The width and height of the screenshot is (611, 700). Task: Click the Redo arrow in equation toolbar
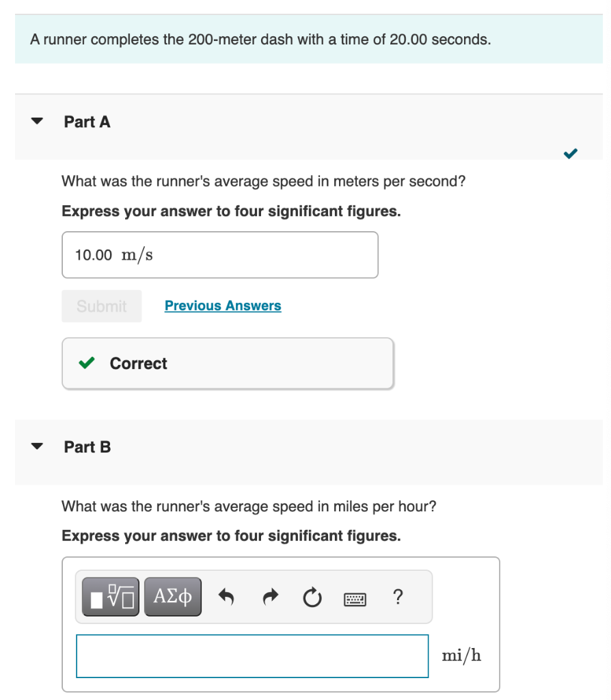coord(269,596)
